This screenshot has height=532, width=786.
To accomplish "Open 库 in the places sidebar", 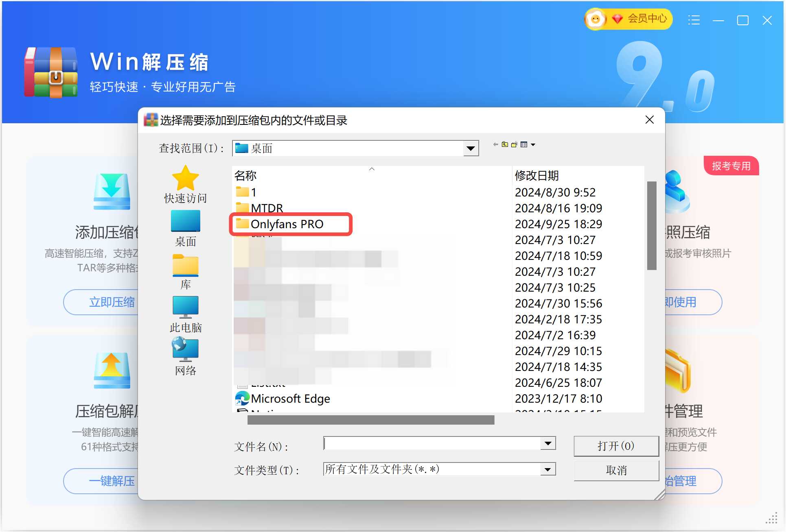I will 186,272.
